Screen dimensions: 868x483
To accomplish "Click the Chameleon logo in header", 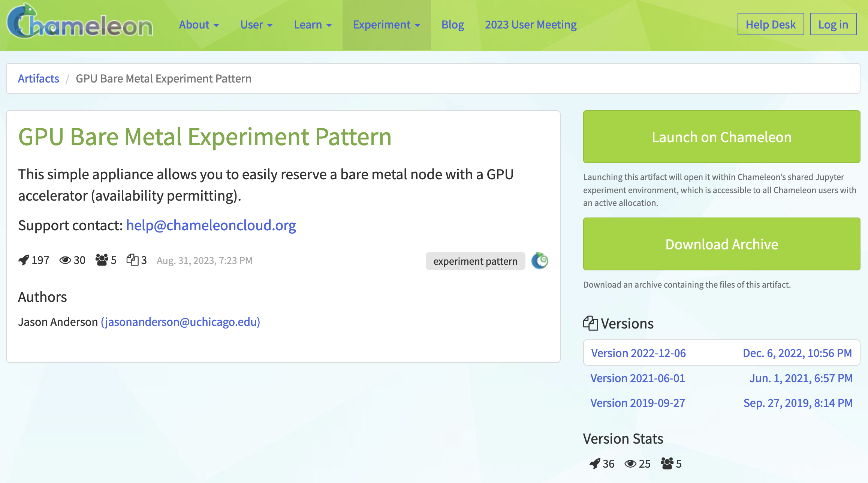I will (x=80, y=23).
